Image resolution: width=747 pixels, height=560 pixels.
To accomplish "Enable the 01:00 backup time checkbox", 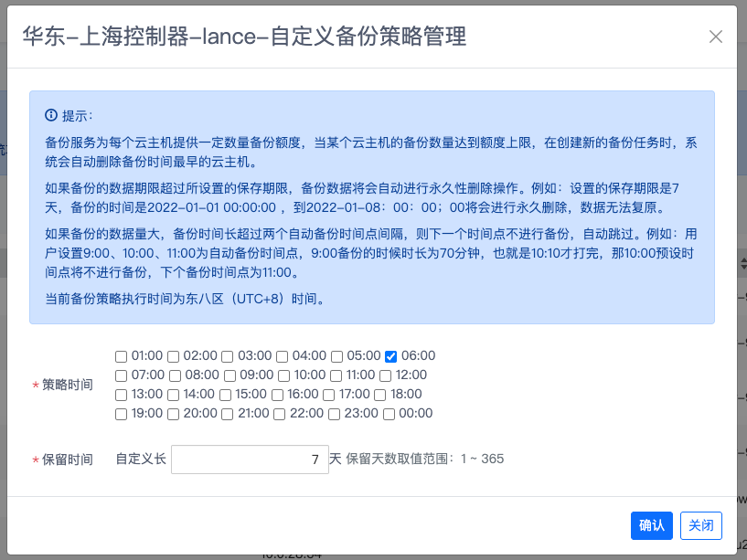I will (x=122, y=356).
